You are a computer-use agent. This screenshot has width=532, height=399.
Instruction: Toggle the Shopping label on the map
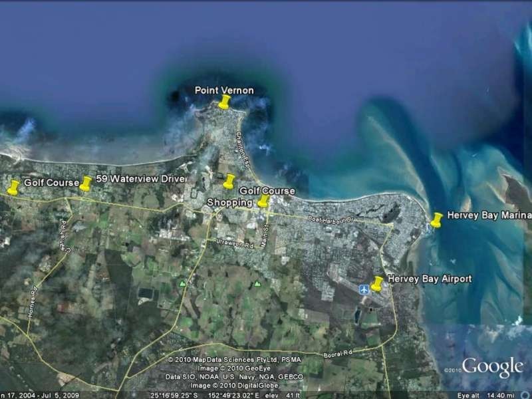[229, 202]
